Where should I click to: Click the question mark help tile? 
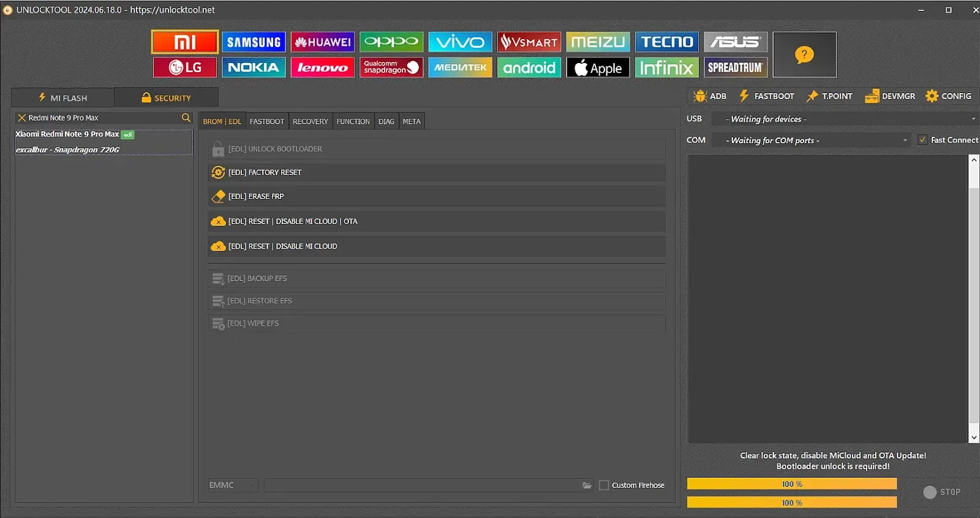(x=804, y=54)
